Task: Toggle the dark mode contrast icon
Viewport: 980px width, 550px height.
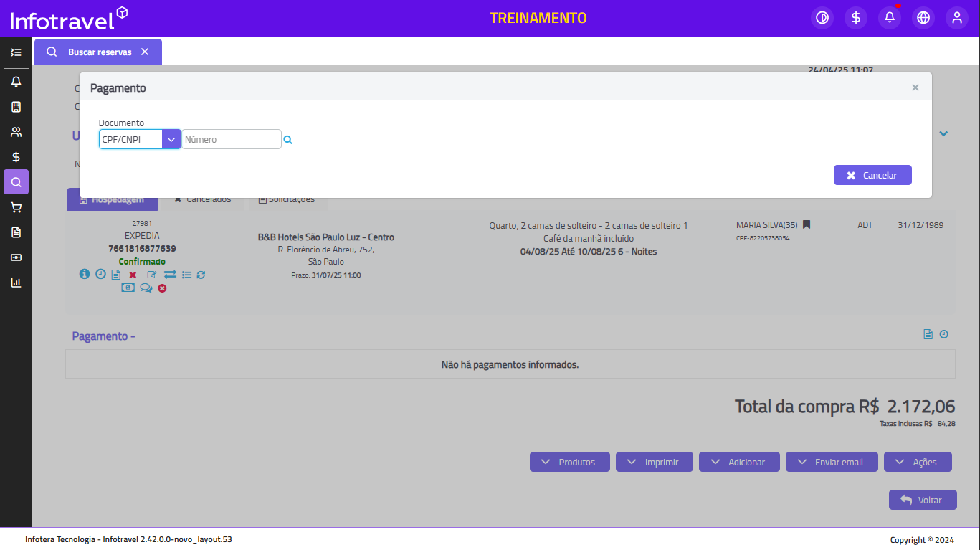Action: pos(822,18)
